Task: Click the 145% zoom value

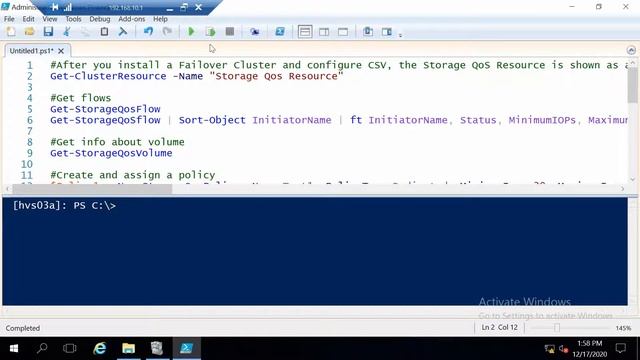Action: (623, 328)
